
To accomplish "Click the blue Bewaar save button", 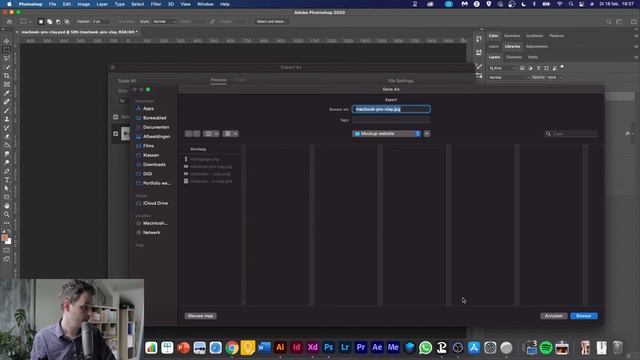I will click(584, 316).
